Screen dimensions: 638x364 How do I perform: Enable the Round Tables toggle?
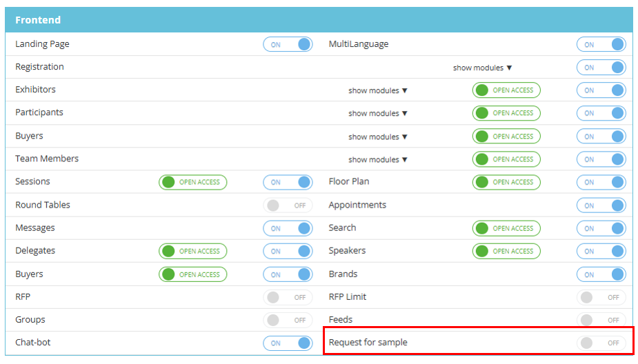[x=288, y=205]
